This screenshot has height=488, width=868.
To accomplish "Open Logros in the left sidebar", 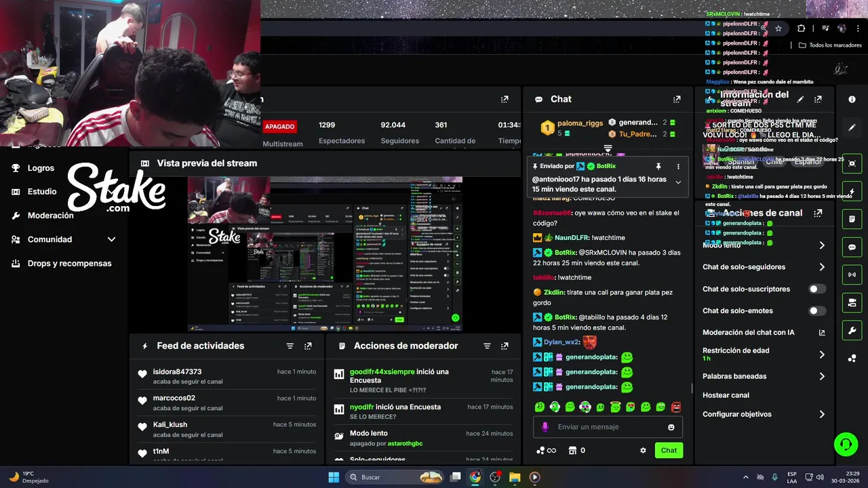I will 42,168.
